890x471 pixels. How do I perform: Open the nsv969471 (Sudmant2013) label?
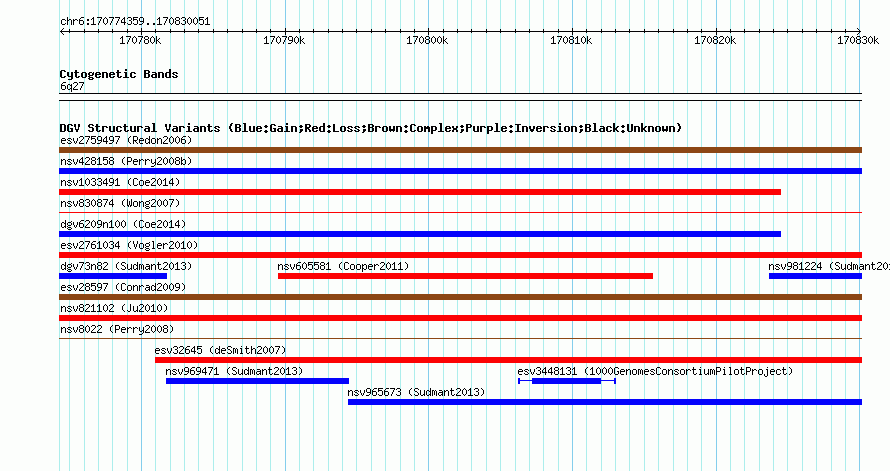click(x=234, y=371)
